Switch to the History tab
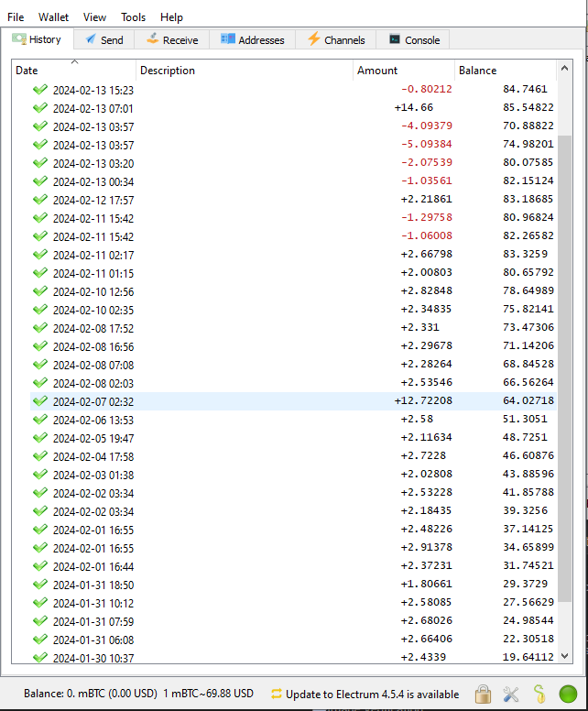Image resolution: width=588 pixels, height=711 pixels. [x=37, y=39]
